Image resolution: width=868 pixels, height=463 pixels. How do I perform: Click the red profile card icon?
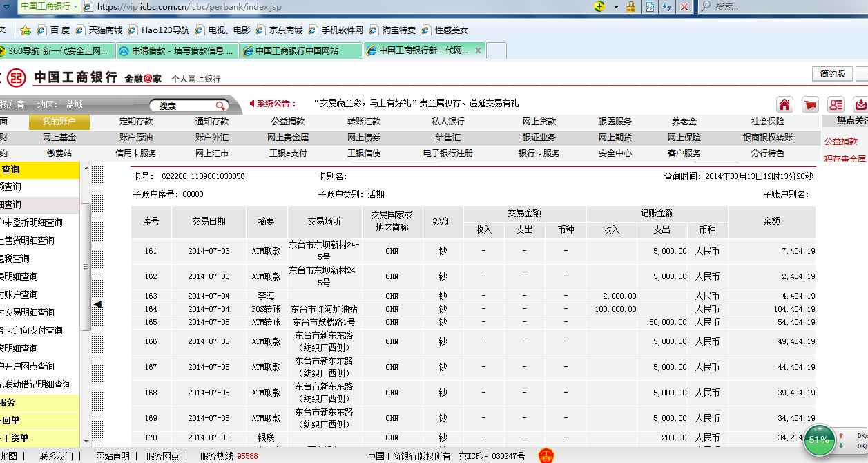coord(836,104)
